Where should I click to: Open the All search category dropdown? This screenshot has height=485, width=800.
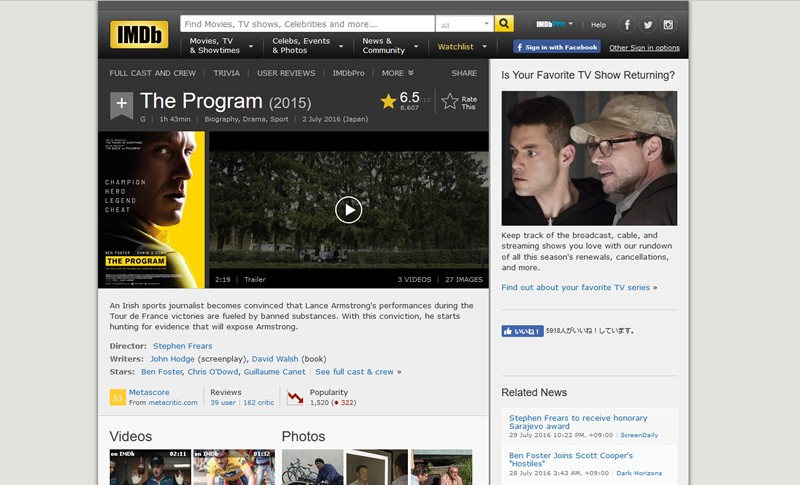[464, 24]
